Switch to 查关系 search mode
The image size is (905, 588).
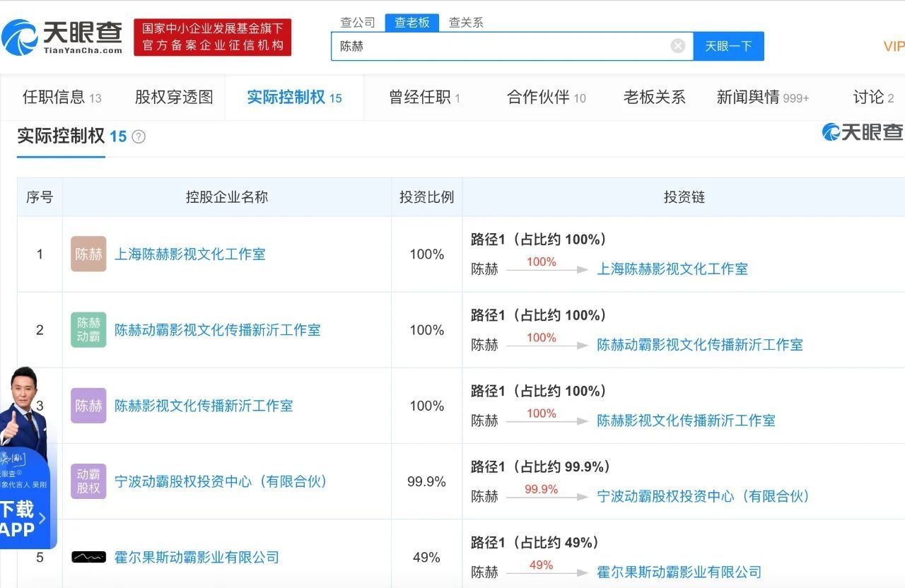click(466, 23)
